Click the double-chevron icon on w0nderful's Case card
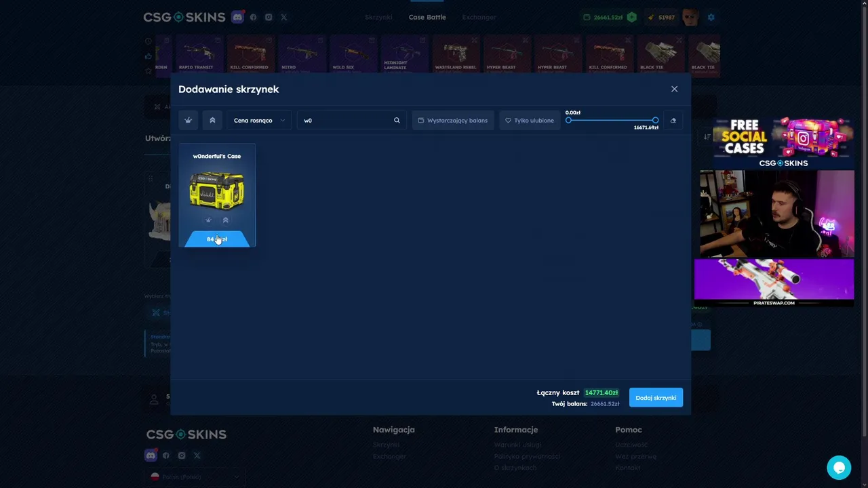Viewport: 868px width, 488px height. 226,220
